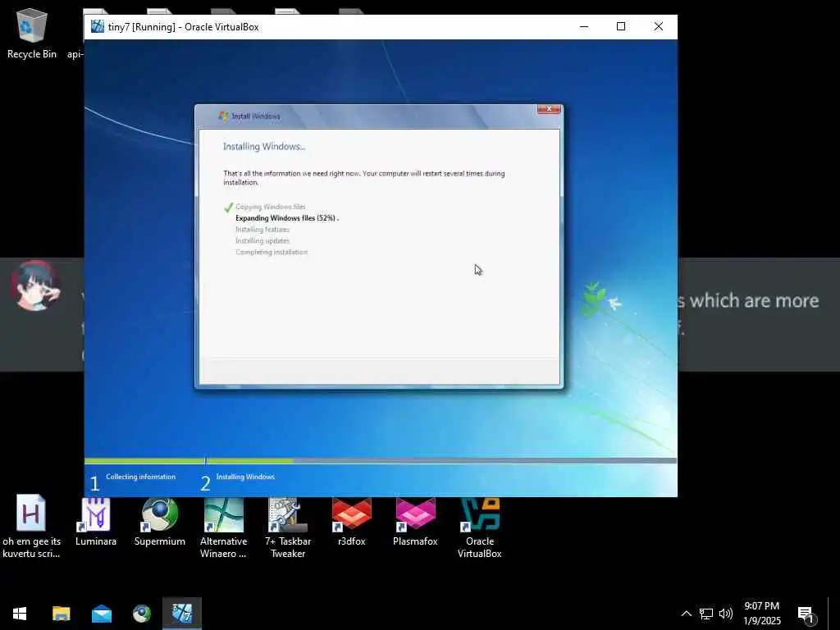Open the network status tray icon
This screenshot has width=840, height=630.
click(706, 614)
